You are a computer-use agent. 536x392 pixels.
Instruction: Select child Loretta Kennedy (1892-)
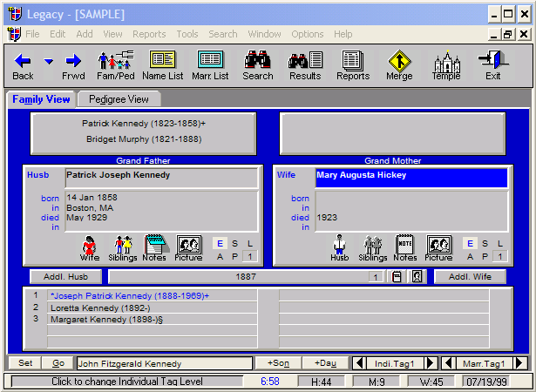tap(153, 308)
